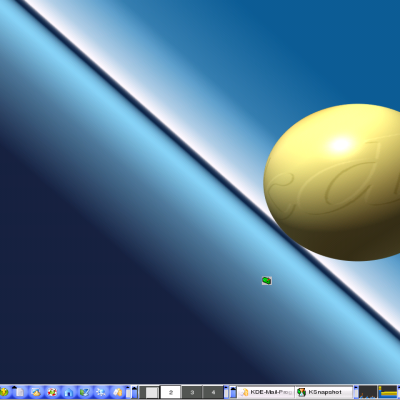Click the small green icon on desktop
The height and width of the screenshot is (400, 400).
(x=267, y=281)
